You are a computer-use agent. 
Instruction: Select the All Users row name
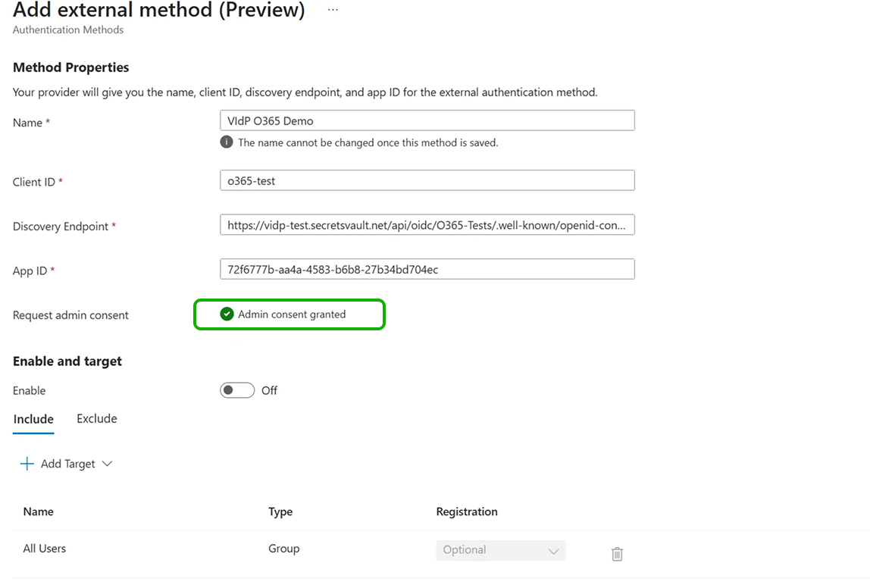tap(45, 549)
